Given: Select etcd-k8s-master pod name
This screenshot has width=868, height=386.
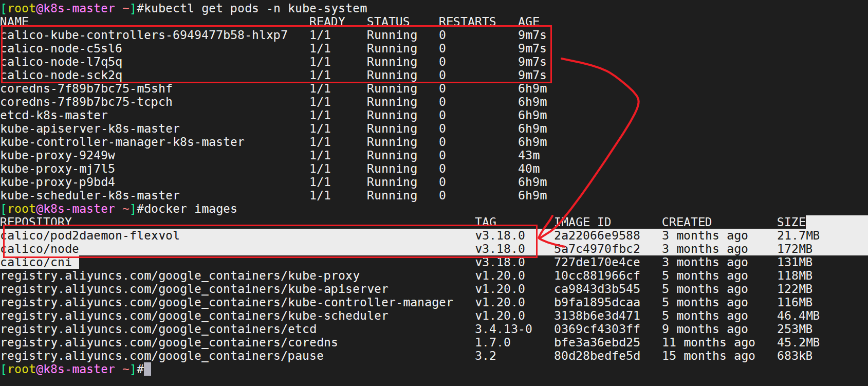Looking at the screenshot, I should click(54, 115).
